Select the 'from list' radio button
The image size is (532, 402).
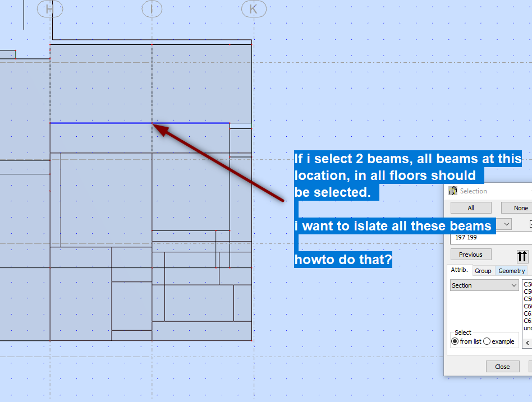click(455, 341)
